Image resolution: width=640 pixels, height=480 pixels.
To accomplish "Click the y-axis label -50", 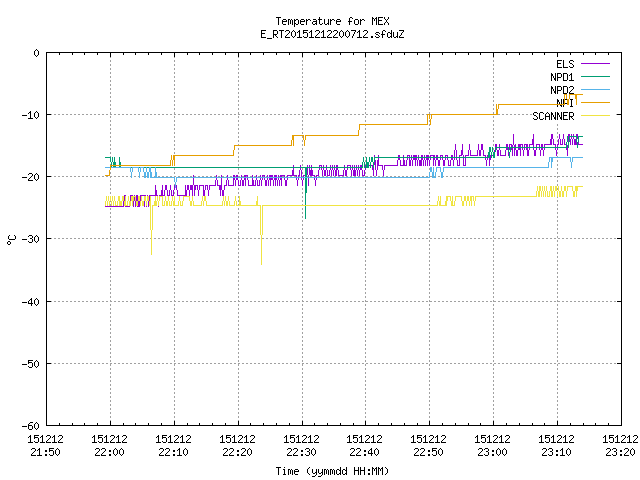I will pyautogui.click(x=31, y=364).
